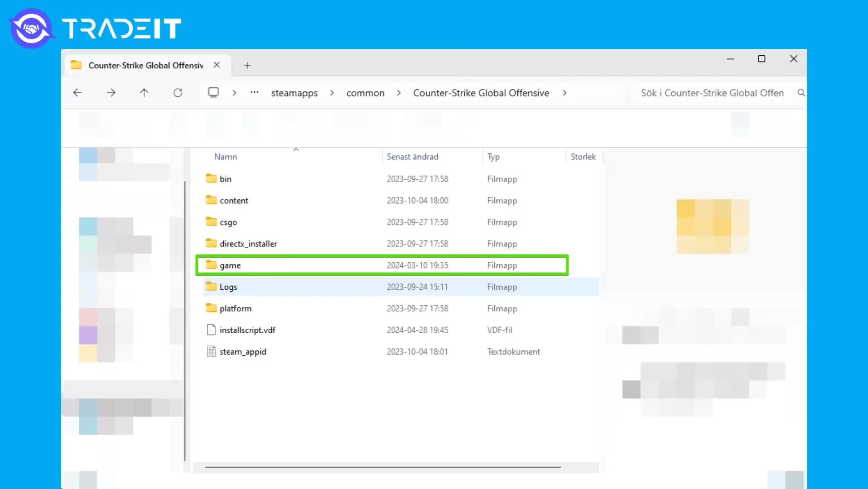The width and height of the screenshot is (868, 489).
Task: Select the csgo folder icon
Action: click(211, 221)
